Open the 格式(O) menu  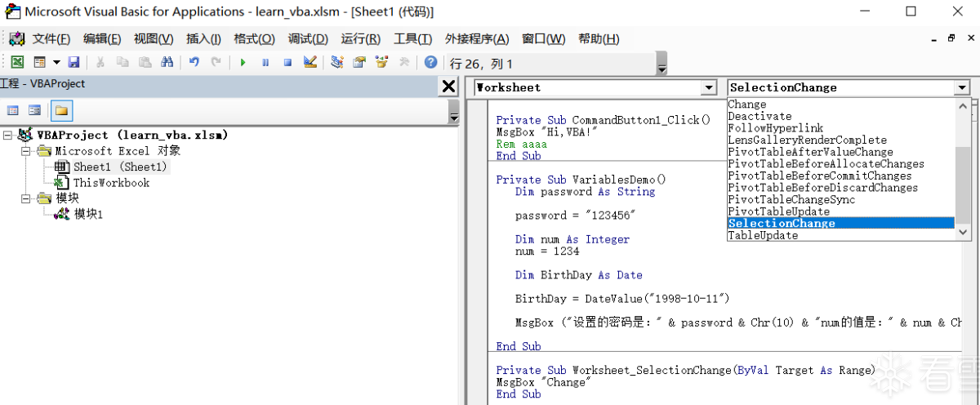pos(255,39)
